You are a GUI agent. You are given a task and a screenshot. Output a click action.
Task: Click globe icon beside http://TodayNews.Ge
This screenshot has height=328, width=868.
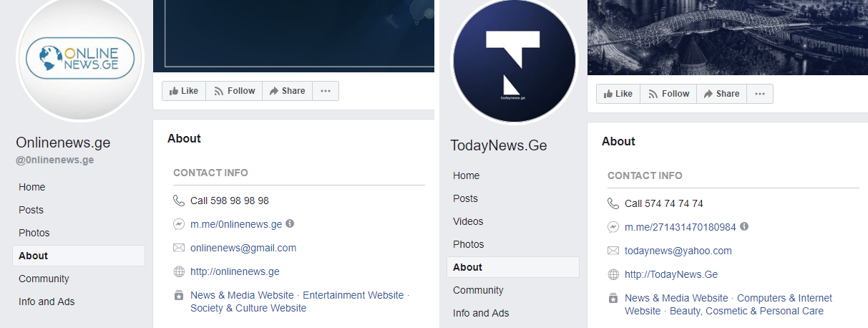tap(613, 274)
